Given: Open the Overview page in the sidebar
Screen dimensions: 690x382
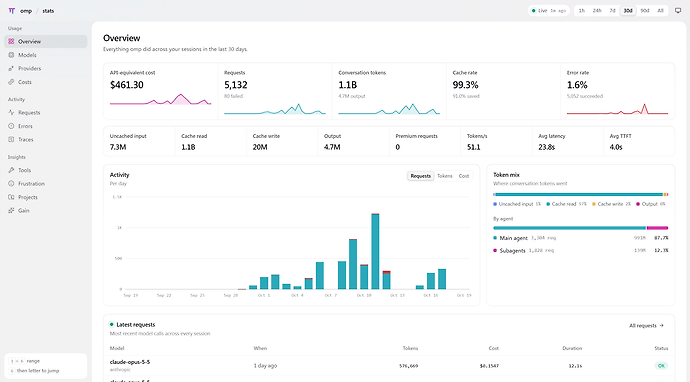Looking at the screenshot, I should (x=46, y=41).
